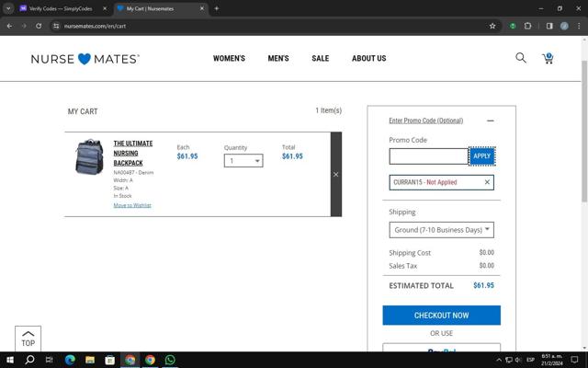Screen dimensions: 588x368
Task: Click the green extension icon in toolbar
Action: tap(513, 26)
